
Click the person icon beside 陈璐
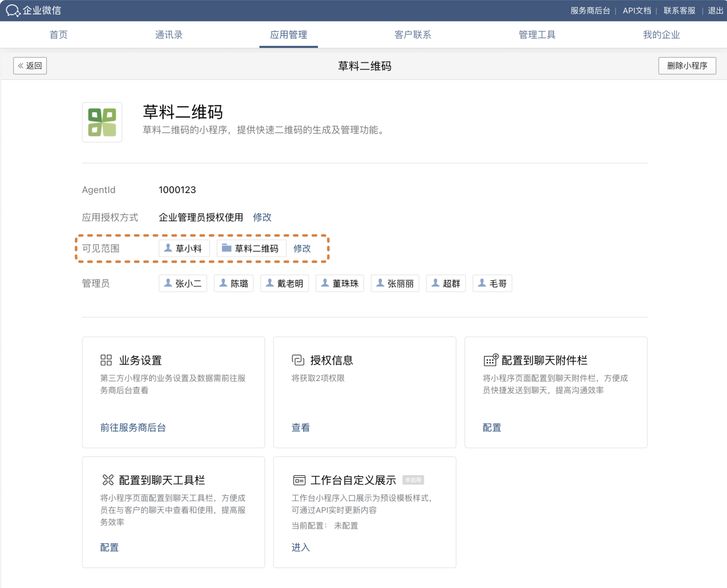pyautogui.click(x=223, y=283)
